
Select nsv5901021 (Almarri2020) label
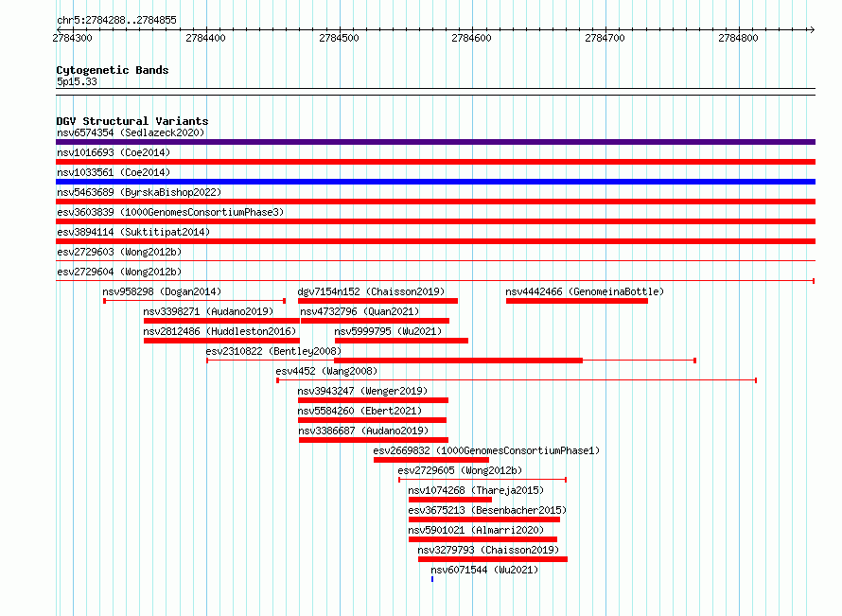click(476, 530)
